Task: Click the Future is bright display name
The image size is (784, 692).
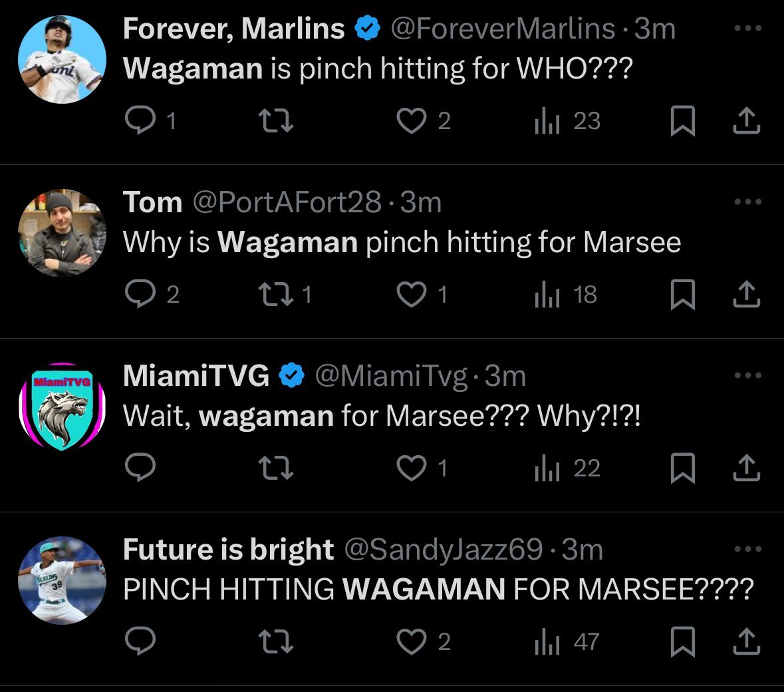Action: (228, 550)
